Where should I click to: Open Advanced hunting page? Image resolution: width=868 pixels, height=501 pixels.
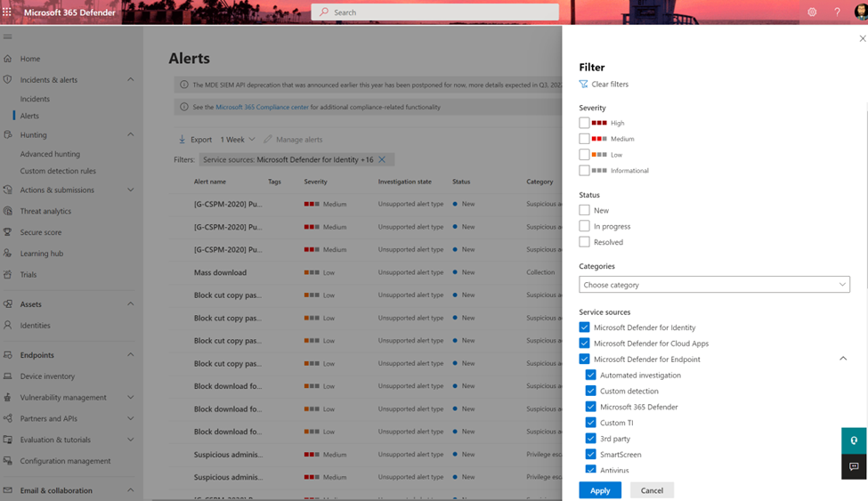pyautogui.click(x=50, y=154)
